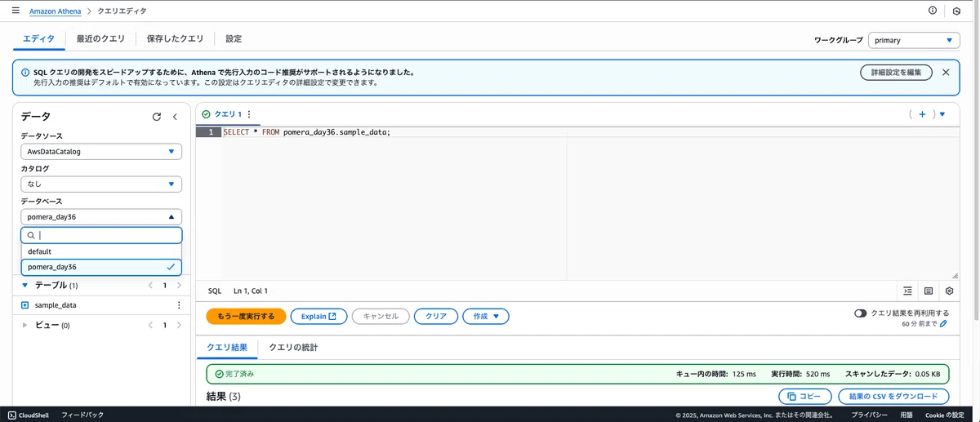Add a new query tab with plus

(922, 114)
